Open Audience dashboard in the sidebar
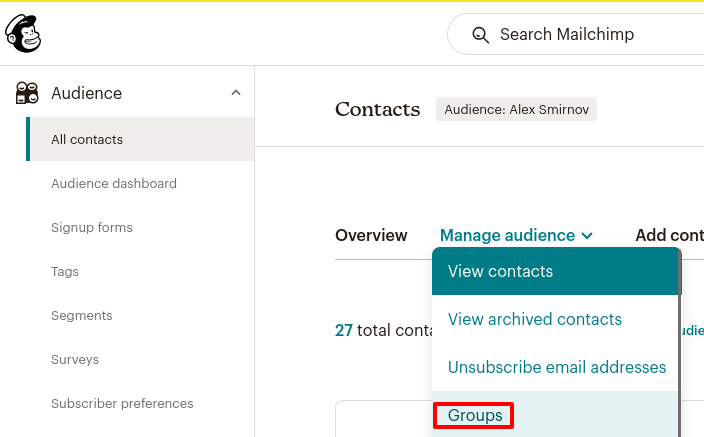Viewport: 704px width, 437px height. (x=114, y=183)
